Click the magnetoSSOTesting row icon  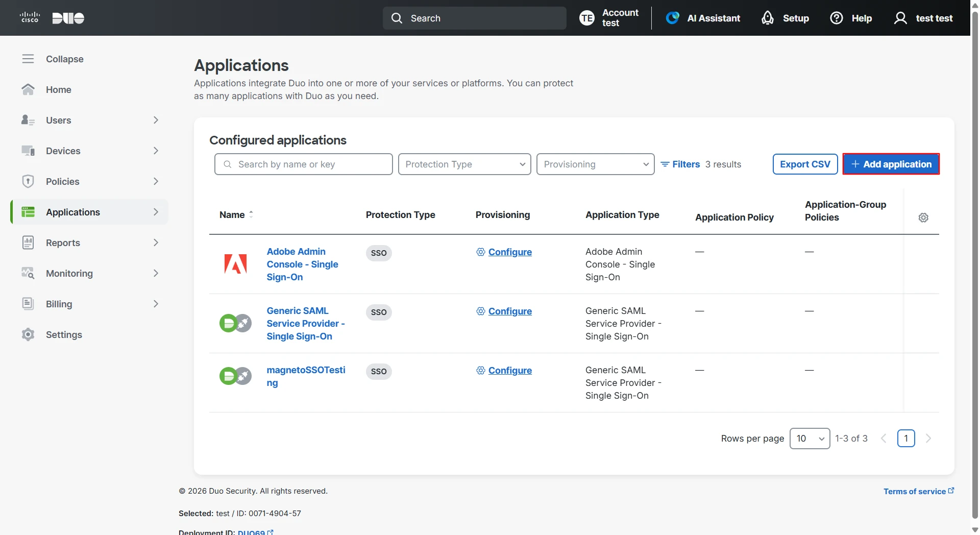[x=235, y=376]
